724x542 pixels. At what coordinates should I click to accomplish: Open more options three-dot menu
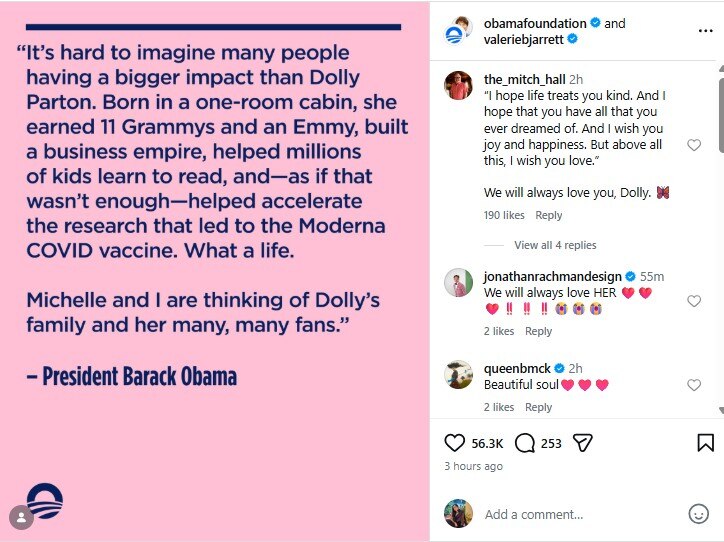pos(705,31)
